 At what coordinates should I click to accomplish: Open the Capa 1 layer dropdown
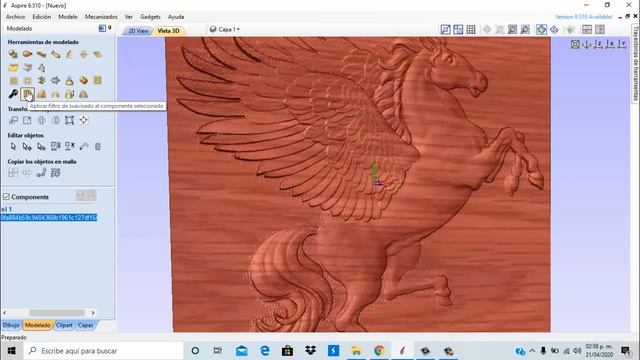tap(224, 29)
